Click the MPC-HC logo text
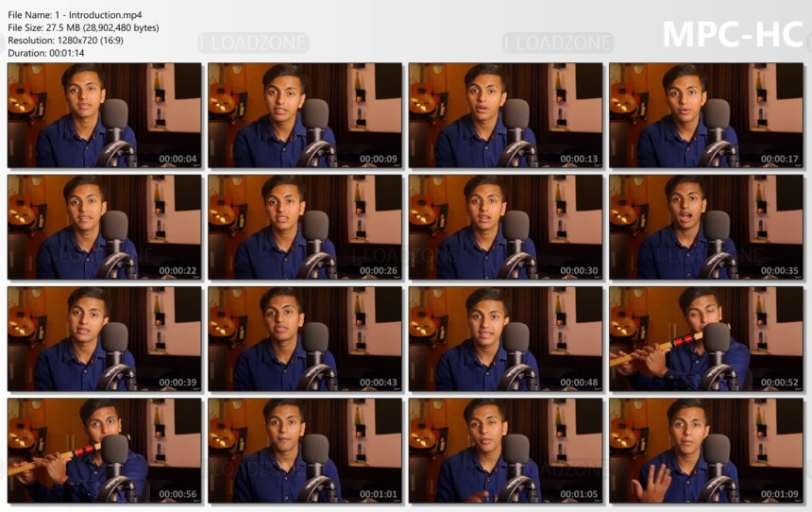Viewport: 812px width, 512px height. (733, 35)
